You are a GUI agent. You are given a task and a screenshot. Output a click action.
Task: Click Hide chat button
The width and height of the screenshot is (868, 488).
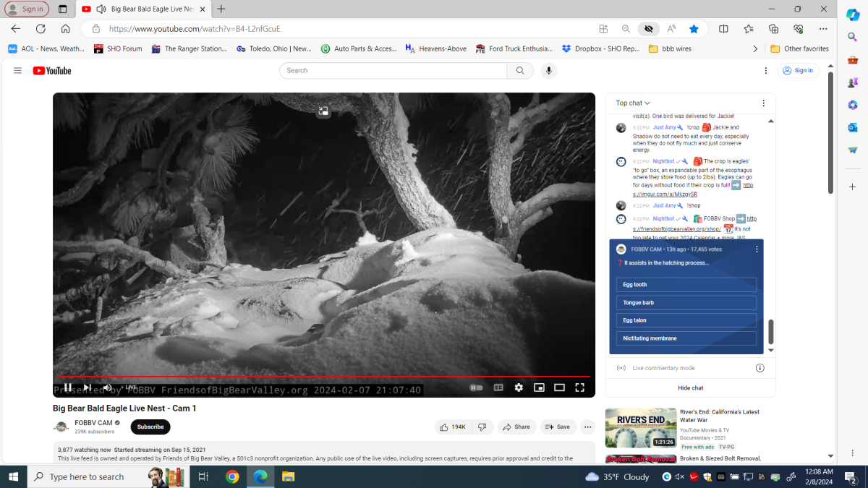(x=690, y=388)
